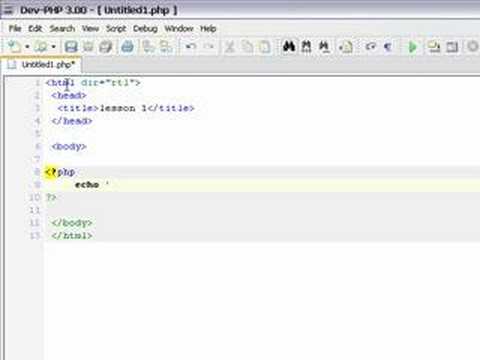
Task: Redo the last undone edit
Action: [209, 46]
